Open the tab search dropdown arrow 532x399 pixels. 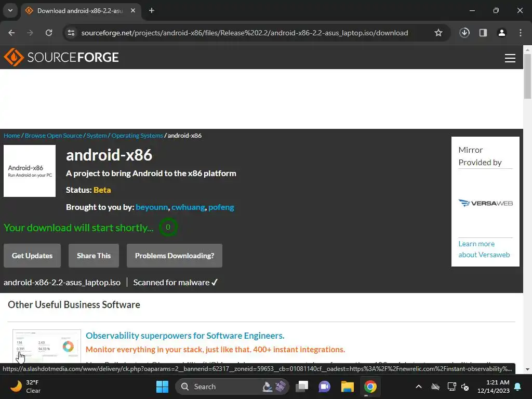pos(10,10)
